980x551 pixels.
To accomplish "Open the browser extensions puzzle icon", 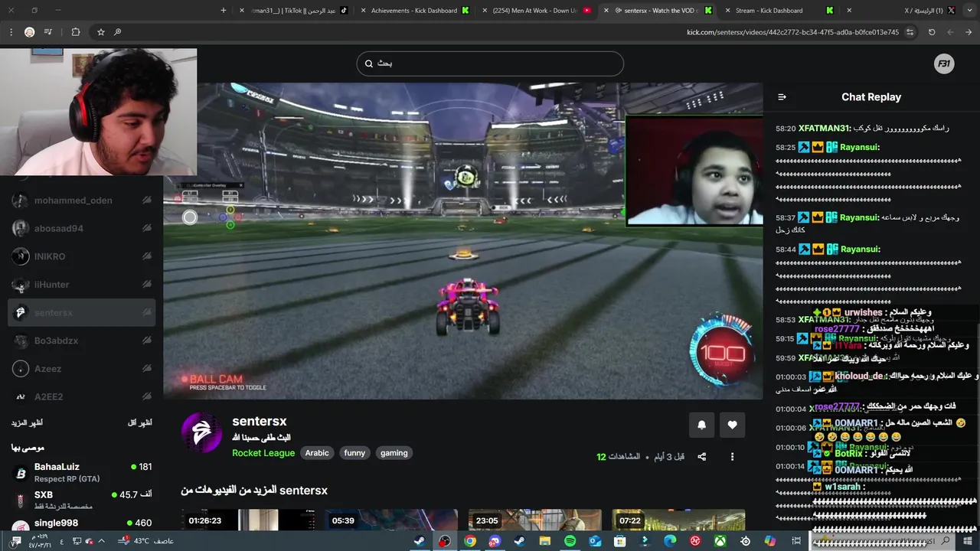I will pos(75,32).
